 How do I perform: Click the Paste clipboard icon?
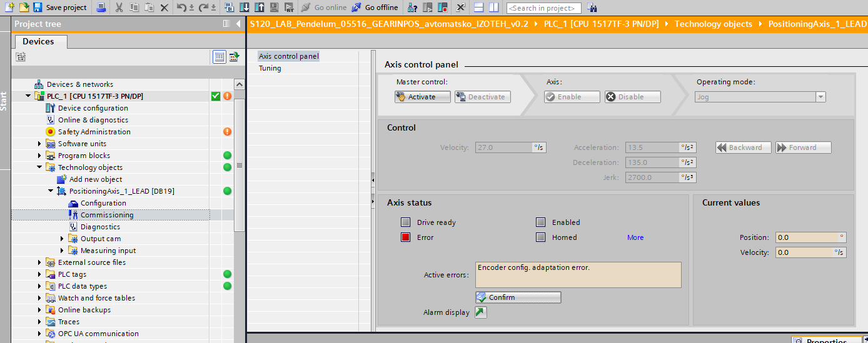pyautogui.click(x=149, y=7)
